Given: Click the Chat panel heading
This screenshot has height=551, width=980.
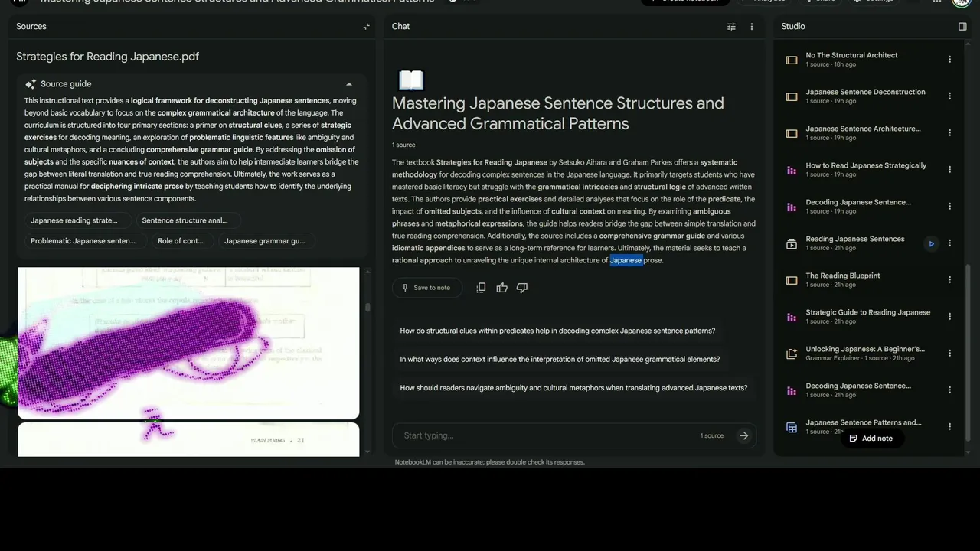Looking at the screenshot, I should (x=400, y=26).
